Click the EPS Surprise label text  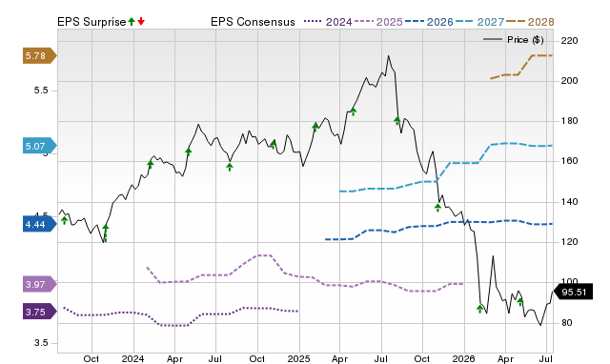[x=91, y=22]
